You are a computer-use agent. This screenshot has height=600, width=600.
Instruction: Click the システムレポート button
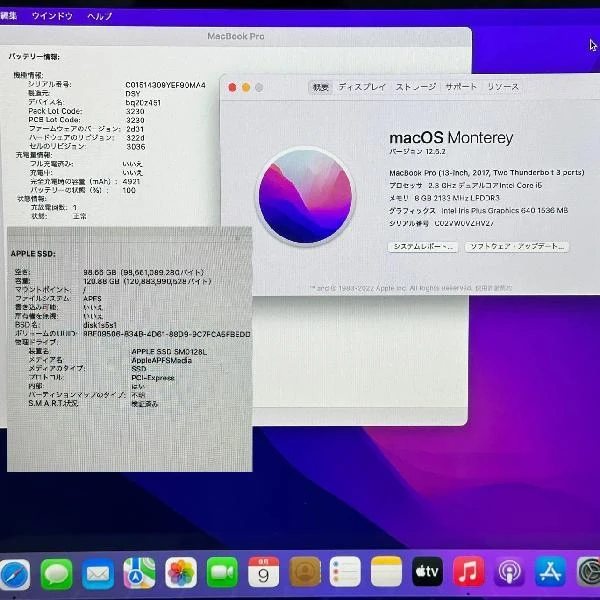click(423, 246)
